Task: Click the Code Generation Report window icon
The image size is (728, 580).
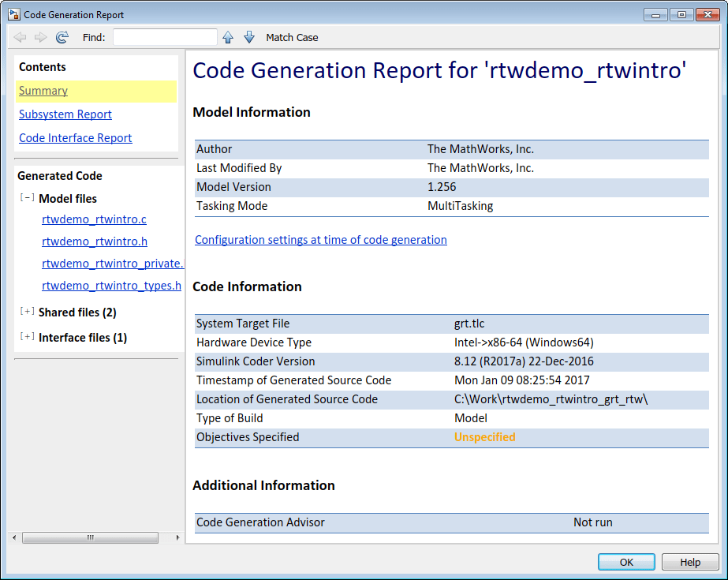Action: (13, 14)
